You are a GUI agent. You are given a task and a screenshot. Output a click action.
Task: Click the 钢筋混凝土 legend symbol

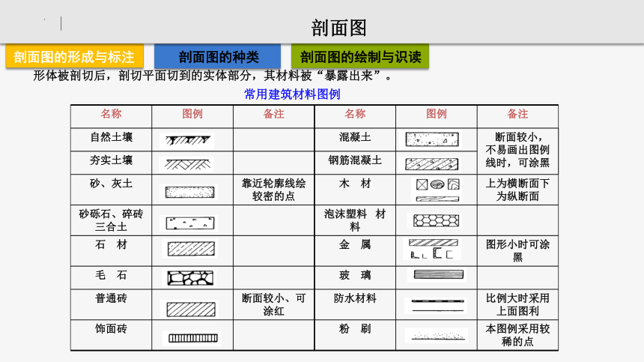431,164
